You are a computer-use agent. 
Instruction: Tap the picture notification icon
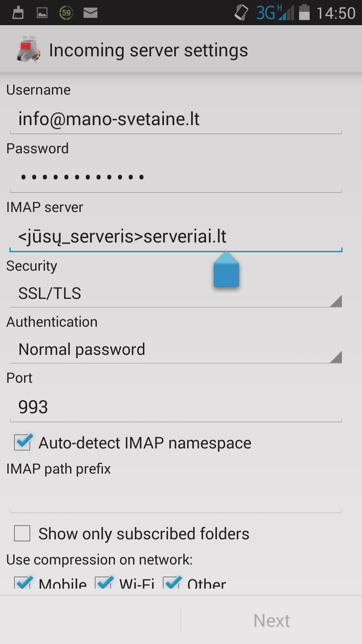click(x=42, y=13)
